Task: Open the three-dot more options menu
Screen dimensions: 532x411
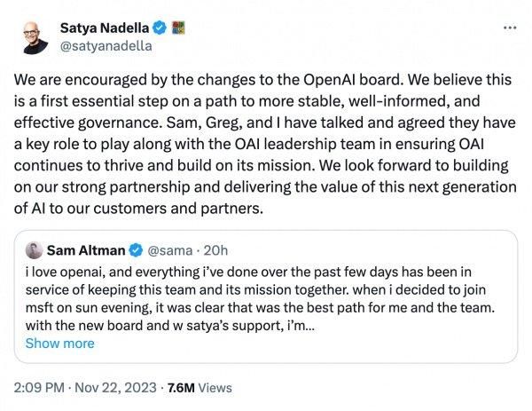Action: coord(509,27)
